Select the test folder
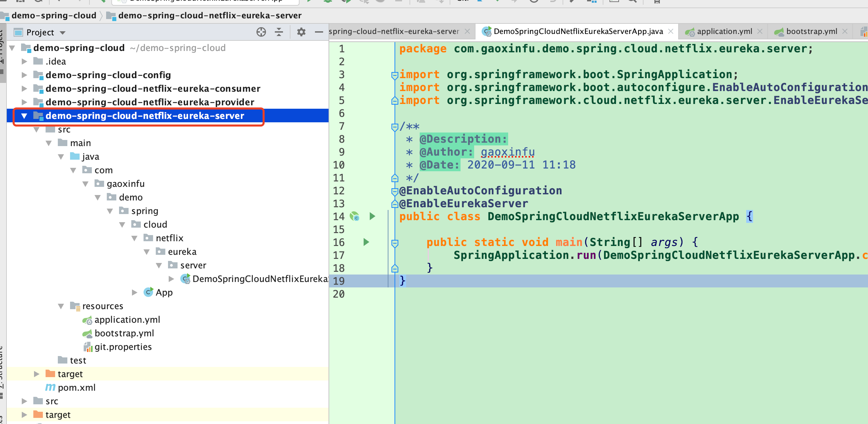Image resolution: width=868 pixels, height=424 pixels. tap(78, 360)
